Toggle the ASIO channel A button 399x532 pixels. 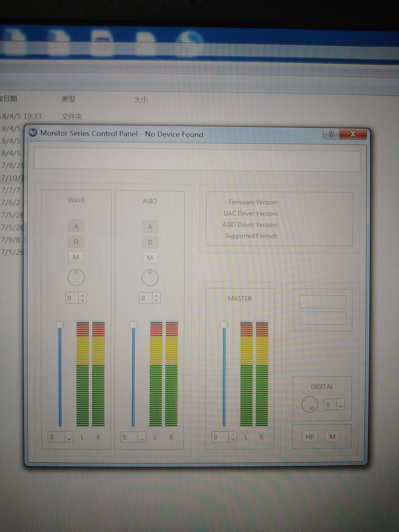tap(150, 227)
